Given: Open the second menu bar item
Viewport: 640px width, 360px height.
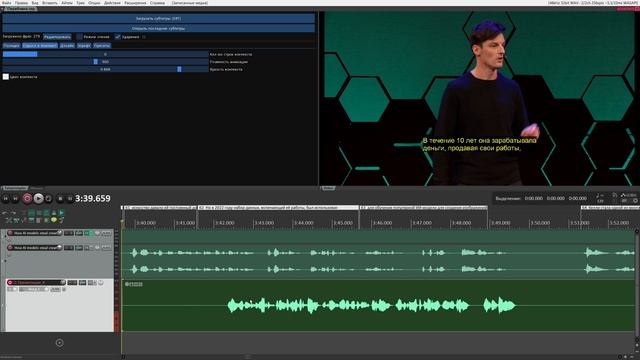Looking at the screenshot, I should tap(21, 3).
